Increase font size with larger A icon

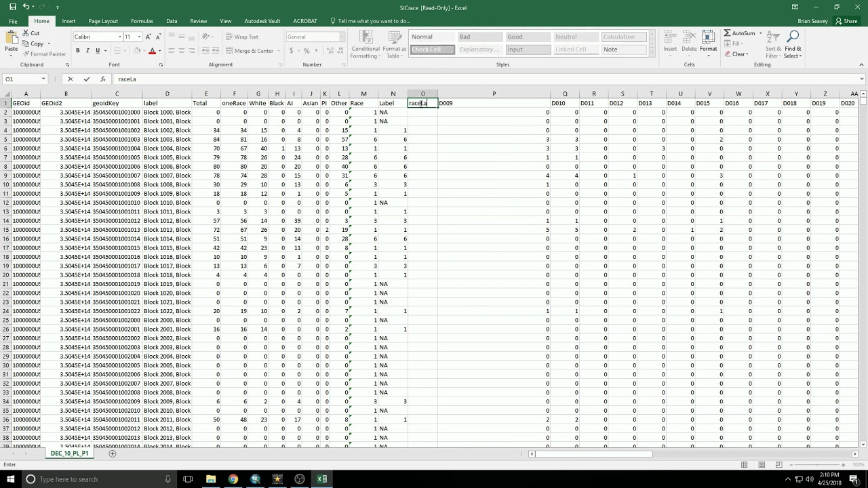click(x=149, y=37)
